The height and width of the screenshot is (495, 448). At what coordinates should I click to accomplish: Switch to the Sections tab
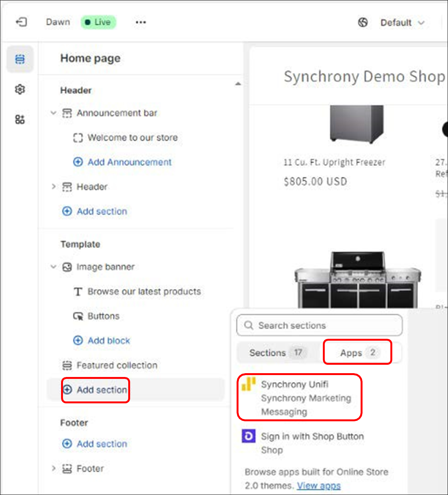[x=277, y=353]
